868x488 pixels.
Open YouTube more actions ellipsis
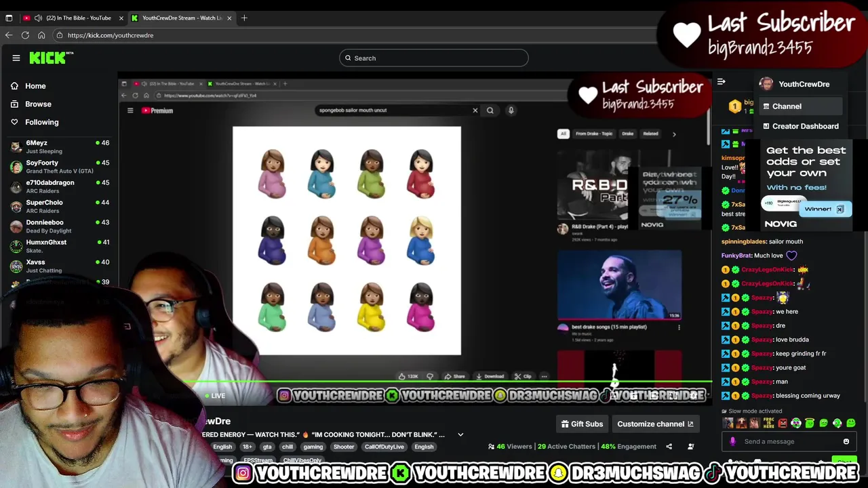point(544,376)
